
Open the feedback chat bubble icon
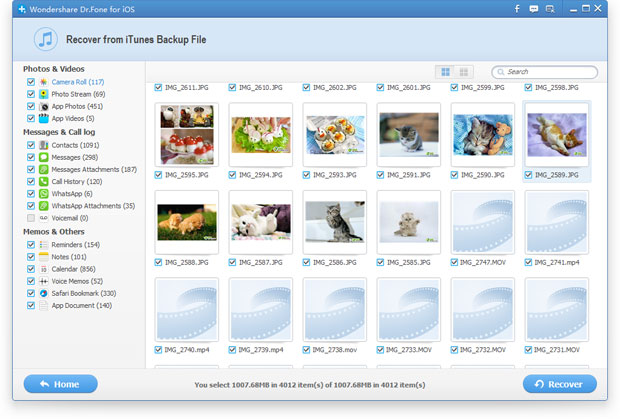tap(533, 9)
